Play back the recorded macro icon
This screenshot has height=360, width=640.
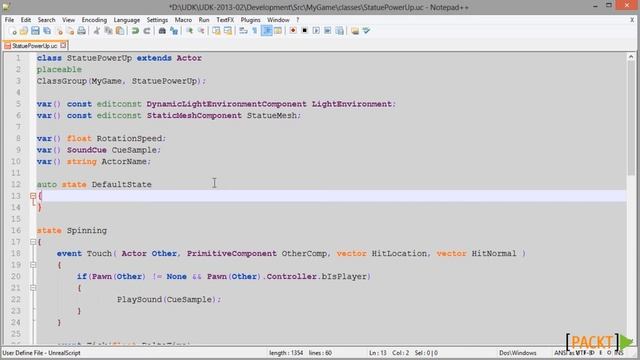click(316, 31)
